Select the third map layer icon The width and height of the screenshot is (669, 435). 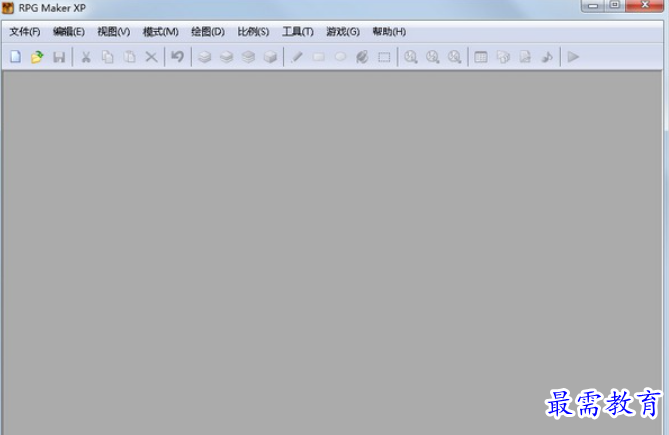(248, 57)
